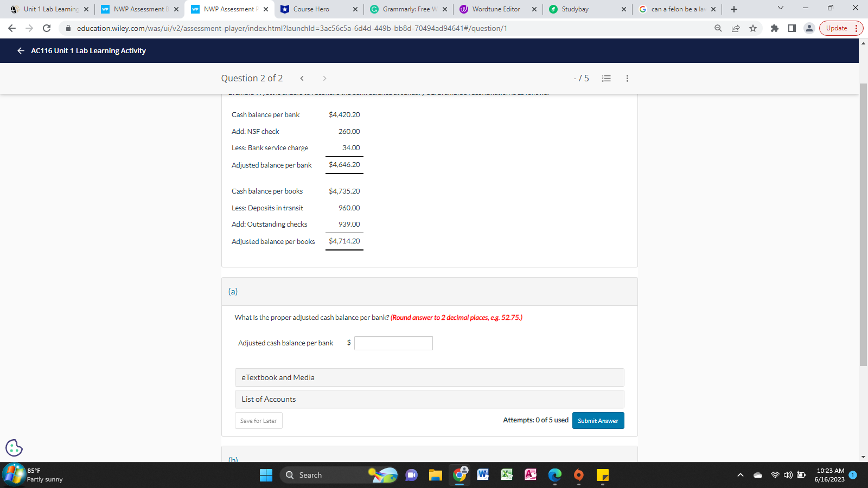Click the Save for Later button
Screen dimensions: 868x488
(259, 421)
